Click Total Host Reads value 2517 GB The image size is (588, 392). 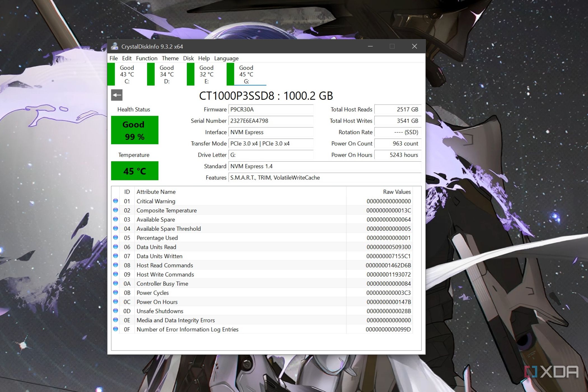[x=398, y=109]
